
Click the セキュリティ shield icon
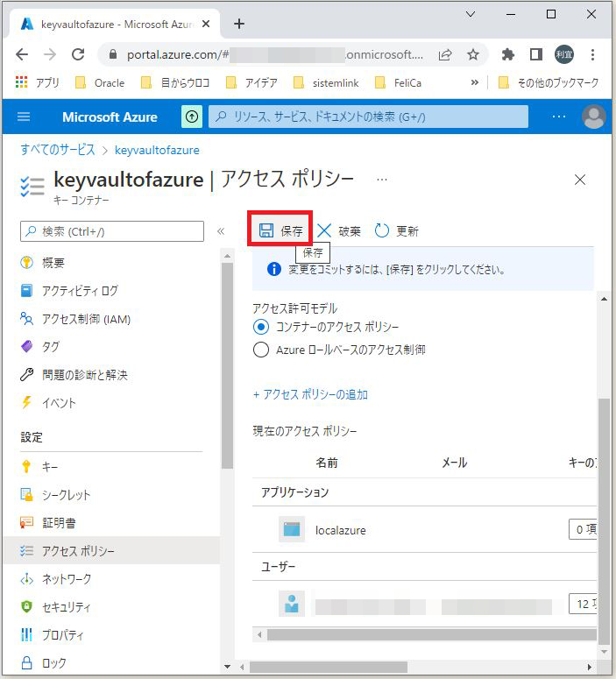tap(26, 606)
